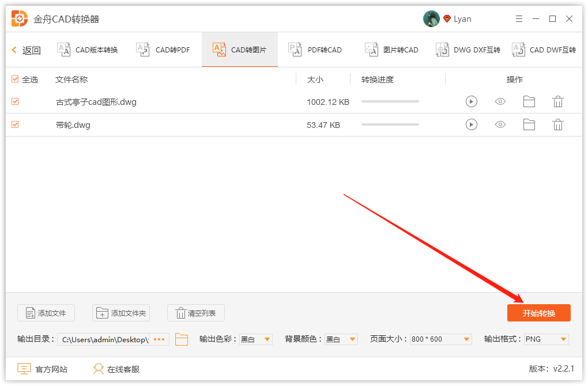This screenshot has width=588, height=386.
Task: Select the DWG DXF互转 tab
Action: point(476,50)
